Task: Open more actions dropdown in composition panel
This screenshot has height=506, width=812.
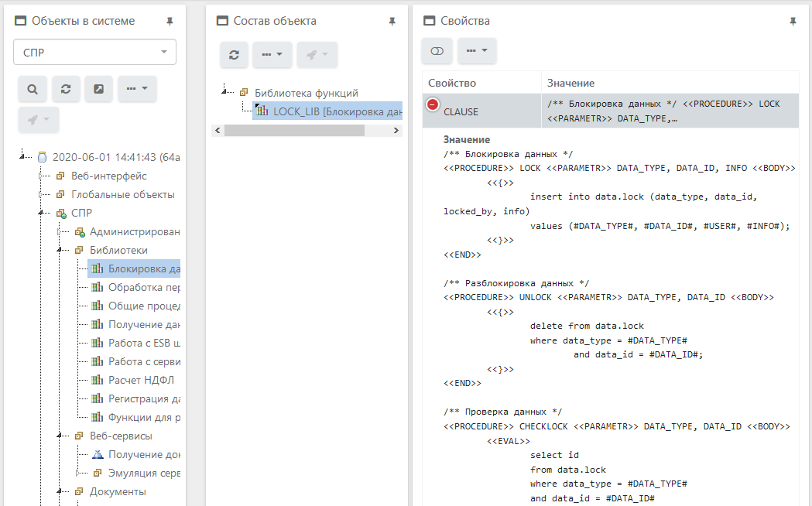Action: pyautogui.click(x=272, y=55)
